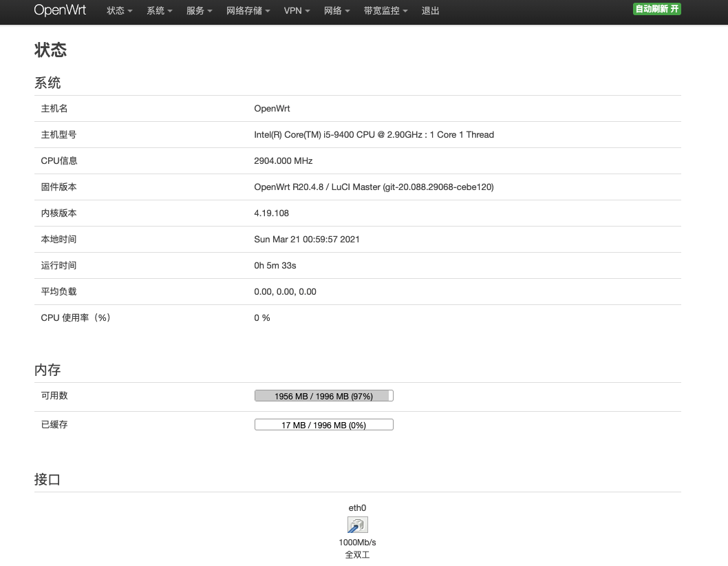The width and height of the screenshot is (728, 566).
Task: Click the eth0 network interface icon
Action: click(x=358, y=524)
